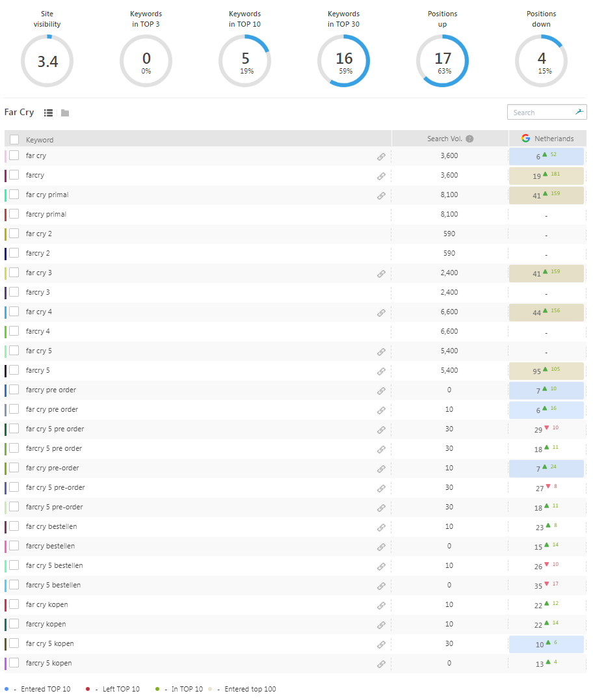Viewport: 593px width, 700px height.
Task: Open link icon for 'far cry kopen'
Action: 381,606
